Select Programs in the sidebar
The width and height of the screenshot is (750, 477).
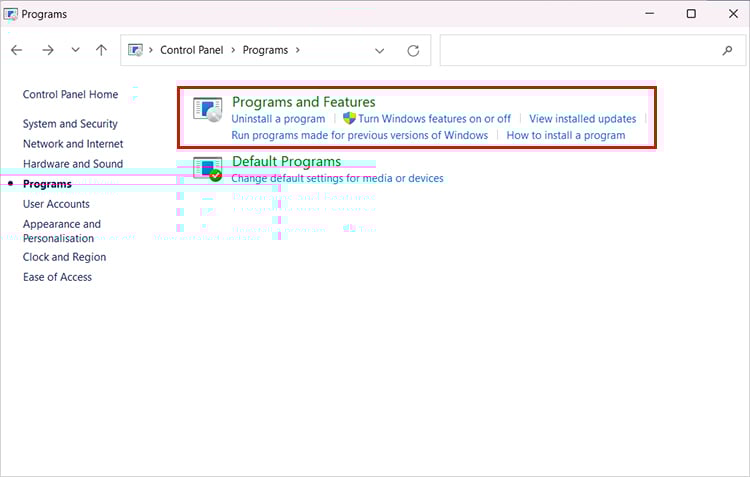click(x=47, y=184)
